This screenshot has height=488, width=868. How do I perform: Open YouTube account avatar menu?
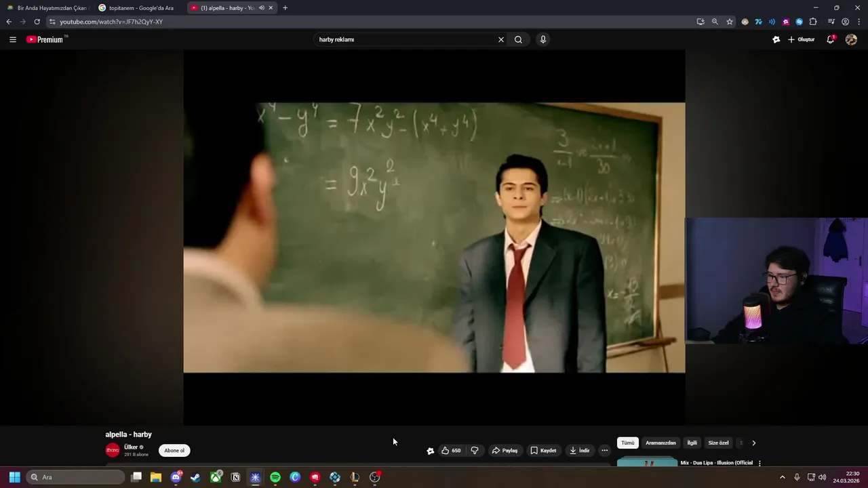(x=851, y=39)
